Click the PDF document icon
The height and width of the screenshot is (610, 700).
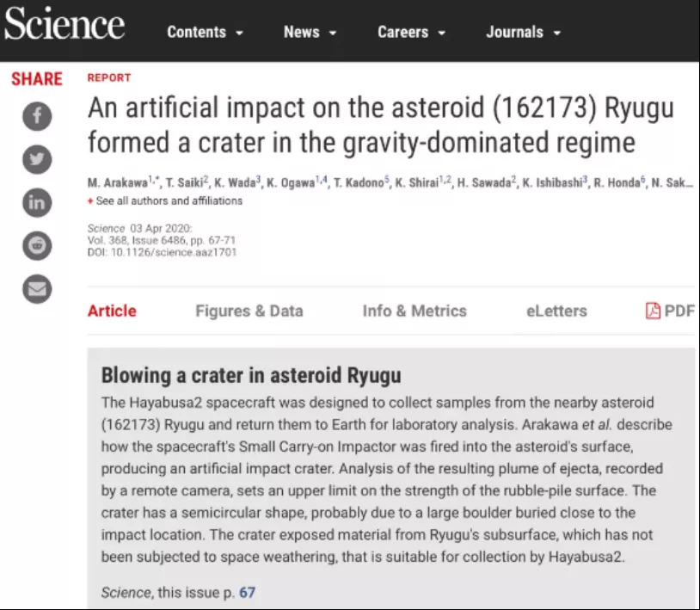tap(654, 311)
